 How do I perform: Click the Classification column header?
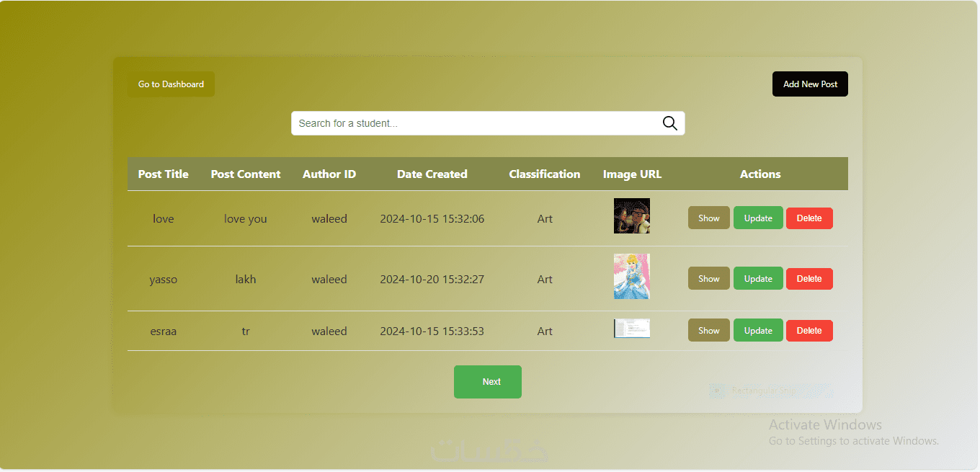click(545, 174)
